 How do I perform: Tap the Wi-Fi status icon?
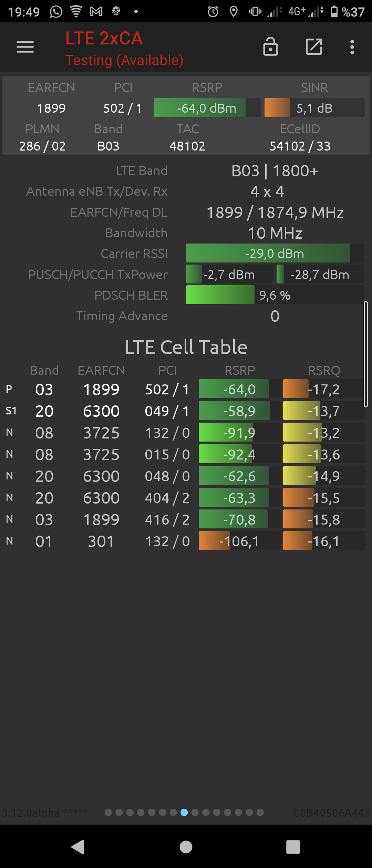pos(76,11)
